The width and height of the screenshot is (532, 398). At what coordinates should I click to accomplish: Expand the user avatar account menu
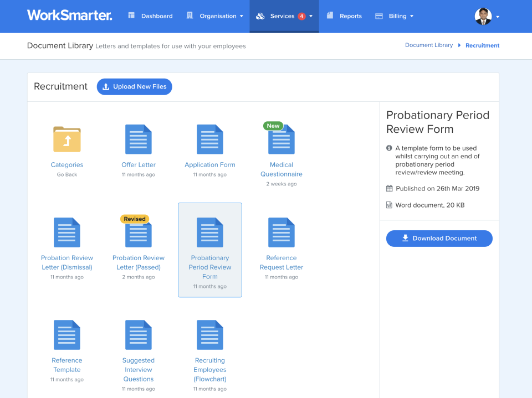(x=482, y=16)
